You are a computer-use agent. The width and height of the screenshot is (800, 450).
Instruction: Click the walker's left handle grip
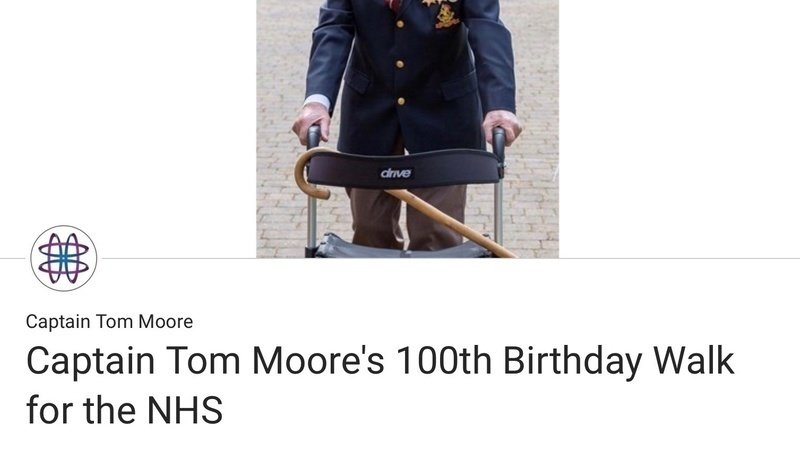[x=313, y=137]
